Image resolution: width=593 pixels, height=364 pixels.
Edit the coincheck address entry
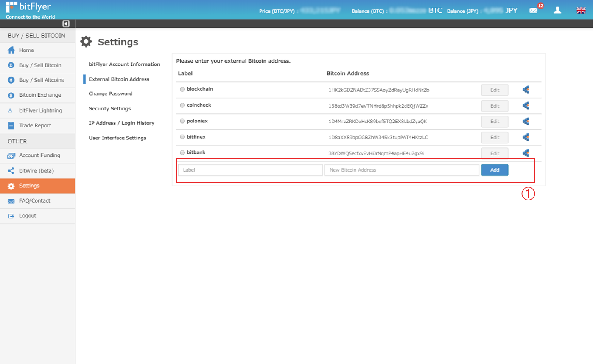(x=495, y=106)
